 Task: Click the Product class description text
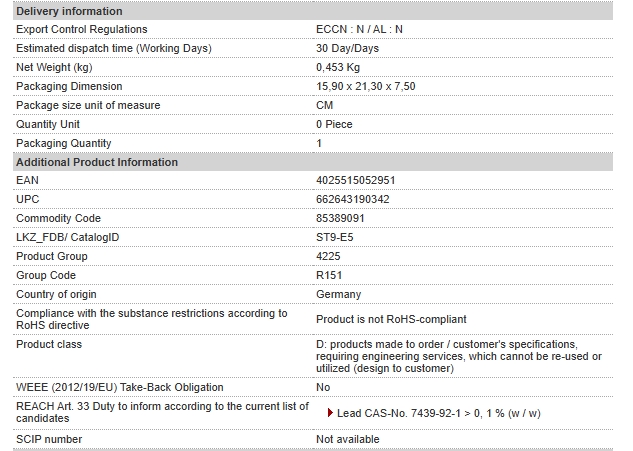tap(459, 356)
